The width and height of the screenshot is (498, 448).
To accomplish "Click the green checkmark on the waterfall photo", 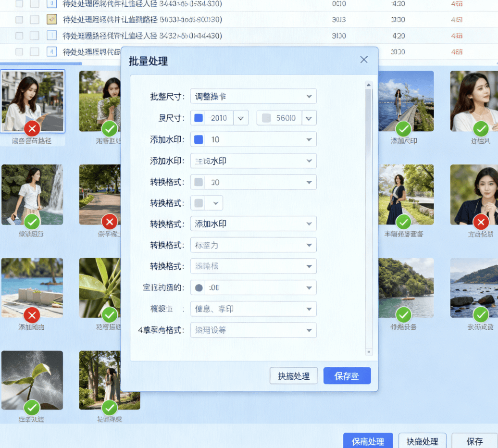I will click(32, 222).
